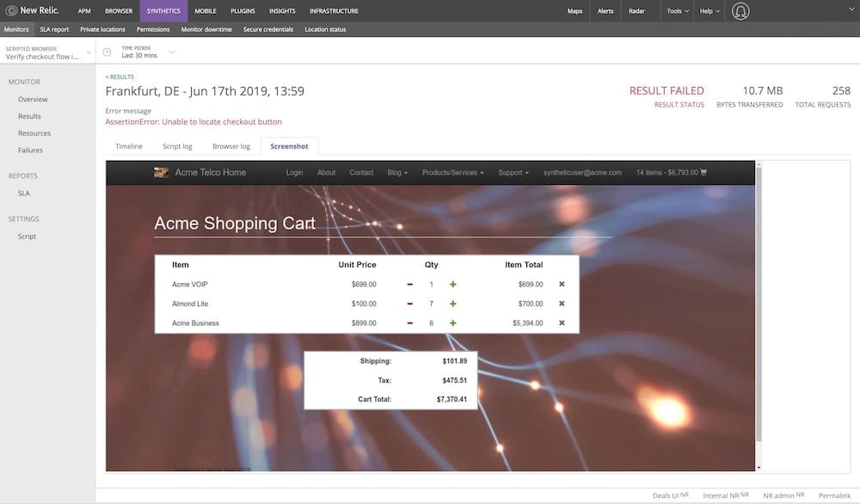Open Secure credentials sub-navigation
The height and width of the screenshot is (504, 860).
[x=268, y=29]
